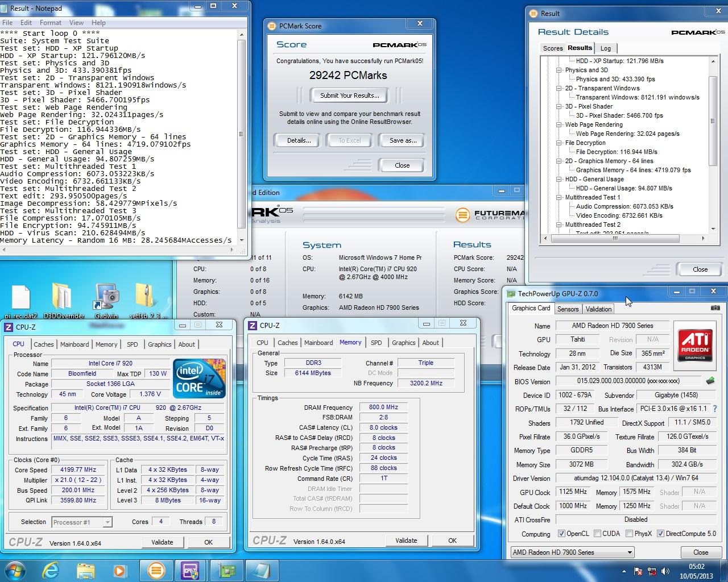This screenshot has height=582, width=728.
Task: Toggle the CUDA checkbox in GPU-Z
Action: pyautogui.click(x=597, y=534)
